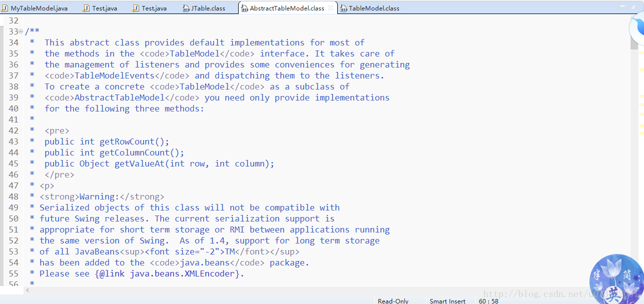Screen dimensions: 644x304
Task: Maximize the editor area
Action: (x=634, y=7)
